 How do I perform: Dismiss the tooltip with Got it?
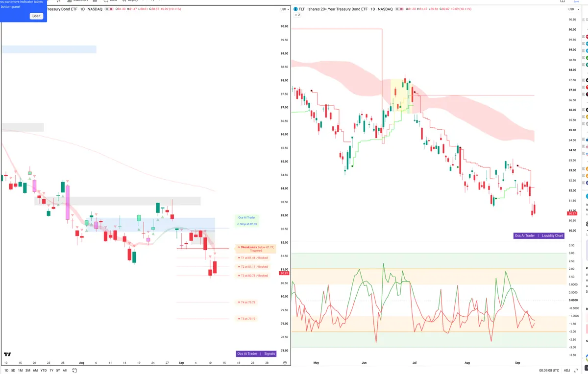pos(36,16)
